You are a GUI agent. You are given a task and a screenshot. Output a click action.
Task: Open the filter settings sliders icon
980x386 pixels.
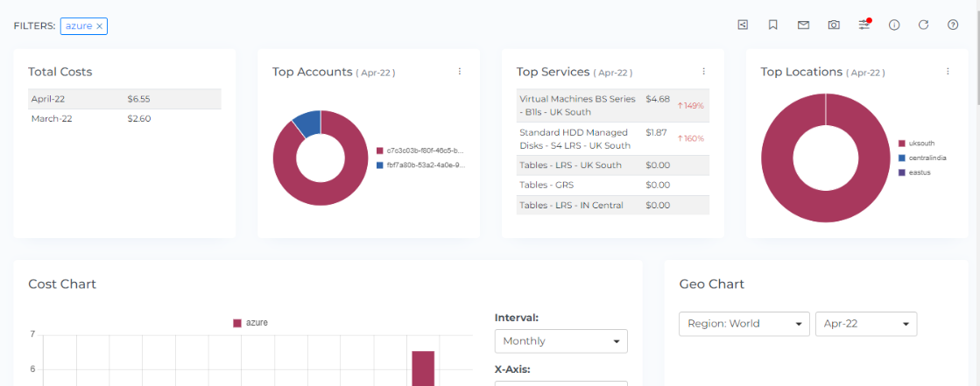pyautogui.click(x=864, y=25)
